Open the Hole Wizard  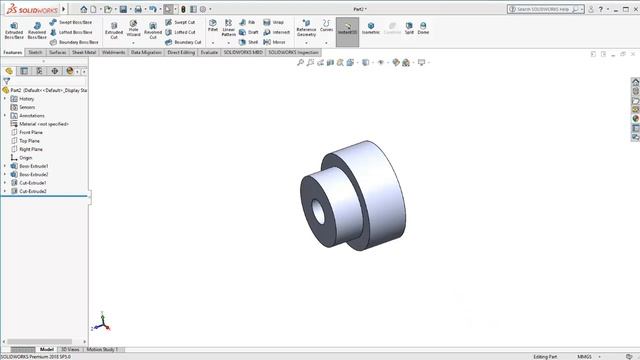point(133,29)
